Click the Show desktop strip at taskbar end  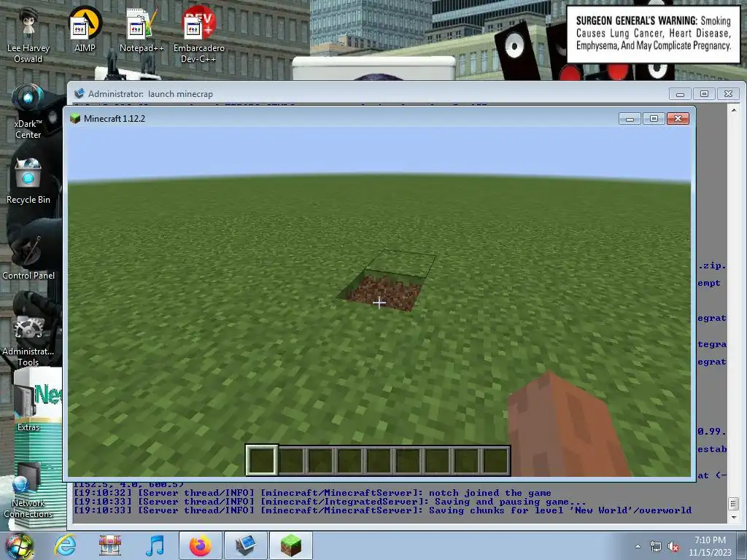(x=743, y=546)
